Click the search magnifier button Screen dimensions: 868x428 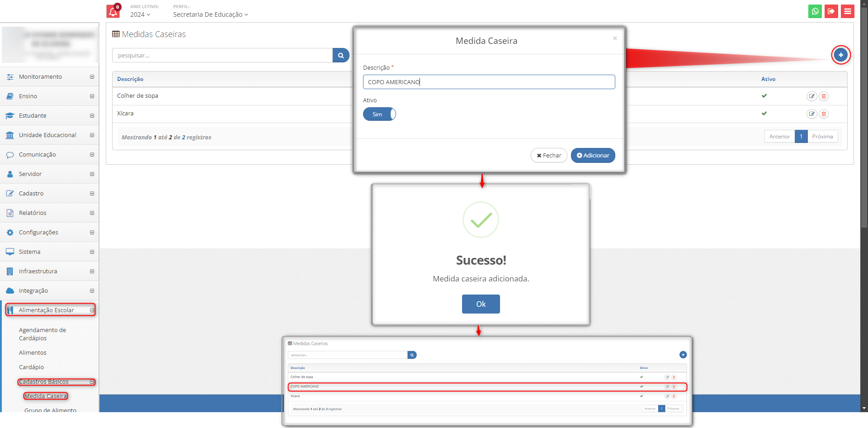tap(341, 55)
